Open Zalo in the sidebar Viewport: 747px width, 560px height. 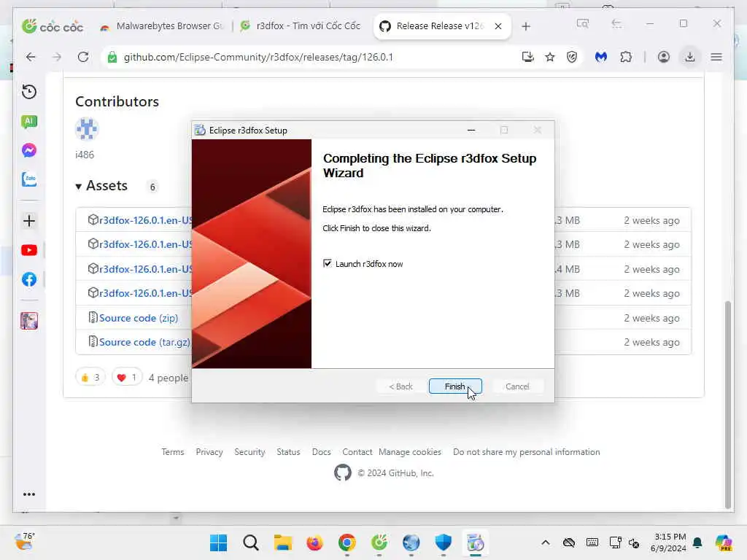(29, 179)
